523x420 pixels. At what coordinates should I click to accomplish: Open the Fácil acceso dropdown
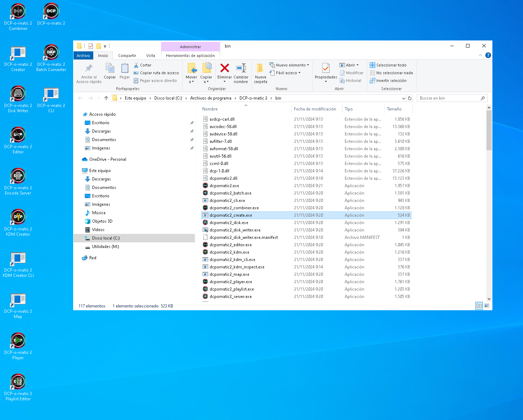pyautogui.click(x=285, y=73)
